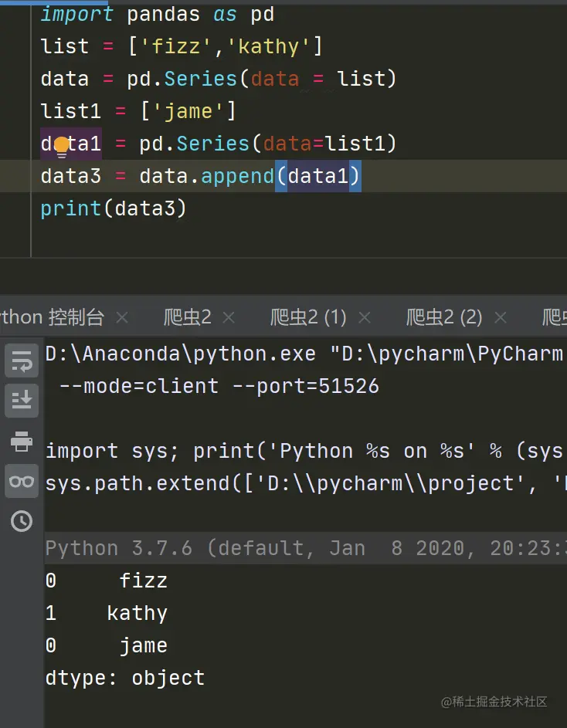Switch to the 爬虫2 (2) tab
This screenshot has width=567, height=728.
click(x=444, y=317)
